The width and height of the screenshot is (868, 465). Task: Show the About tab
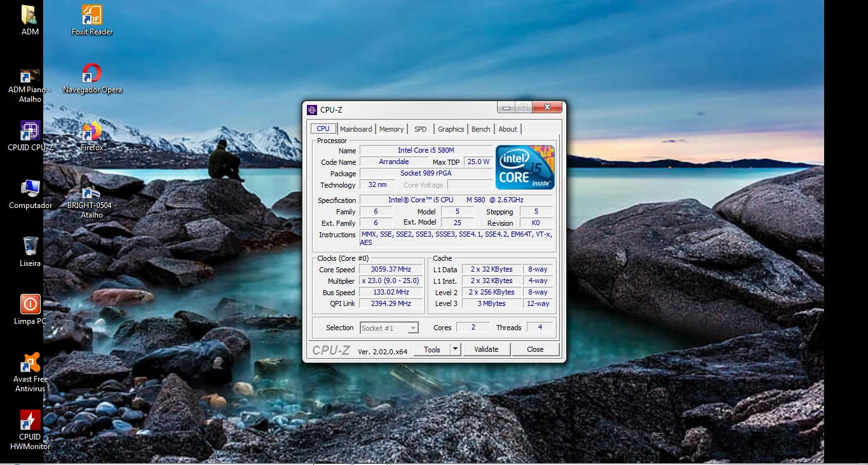[x=508, y=129]
